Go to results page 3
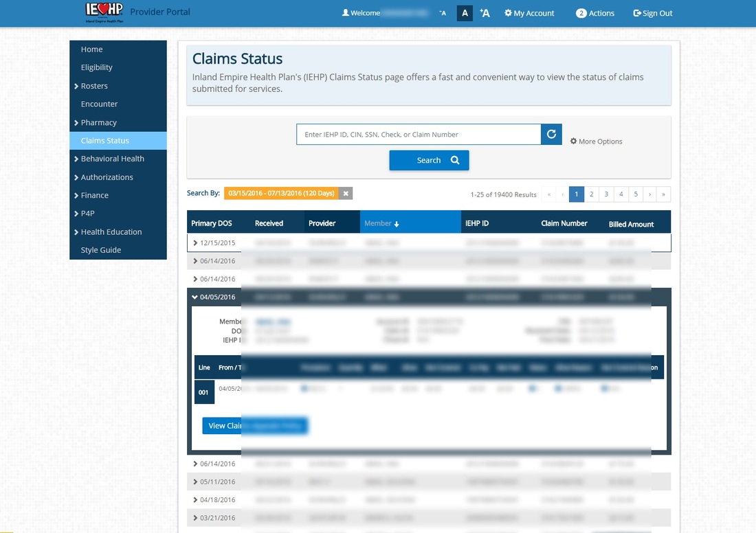Viewport: 756px width, 533px height. click(x=606, y=194)
